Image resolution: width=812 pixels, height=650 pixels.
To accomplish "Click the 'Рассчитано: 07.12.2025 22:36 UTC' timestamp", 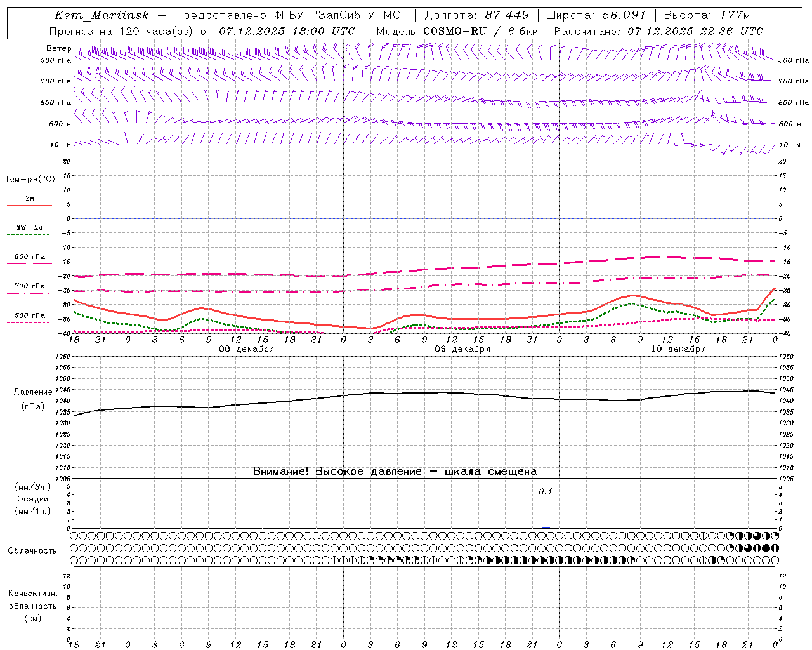I will pyautogui.click(x=658, y=31).
